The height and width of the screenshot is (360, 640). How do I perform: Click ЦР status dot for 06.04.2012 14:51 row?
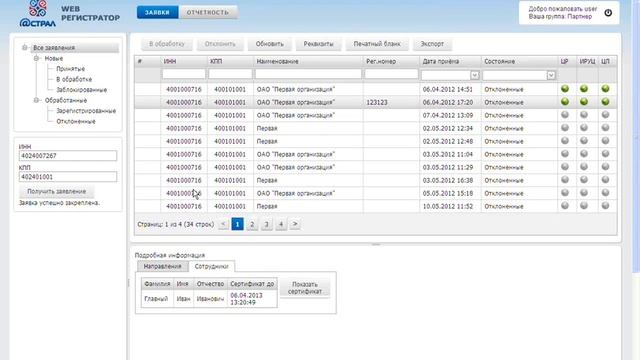click(x=565, y=89)
